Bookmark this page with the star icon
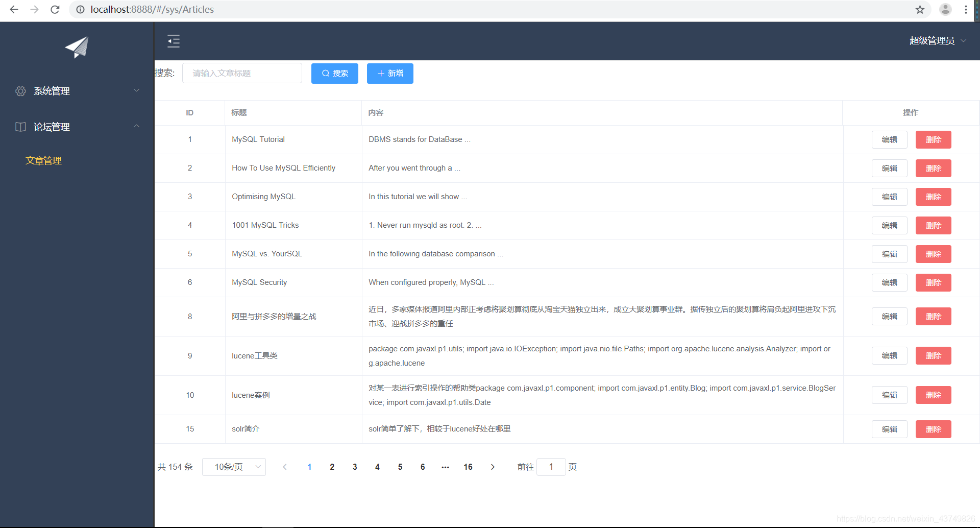The image size is (980, 528). [x=920, y=9]
